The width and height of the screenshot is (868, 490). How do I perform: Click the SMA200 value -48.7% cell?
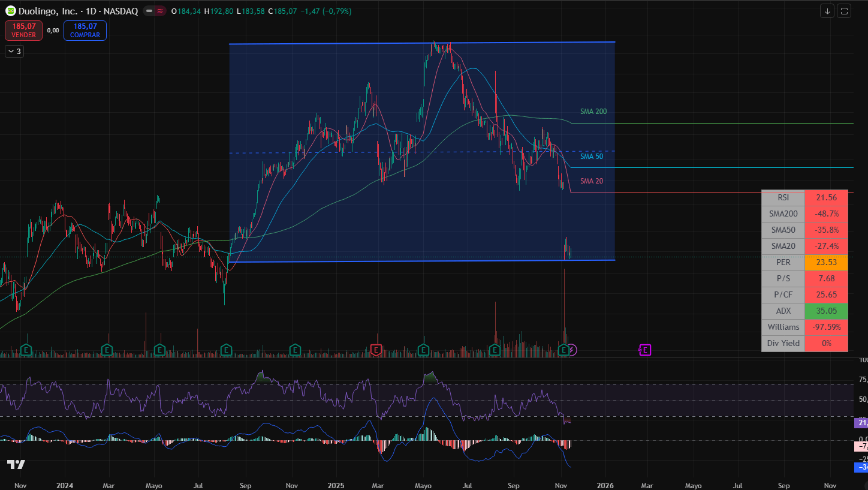coord(826,214)
